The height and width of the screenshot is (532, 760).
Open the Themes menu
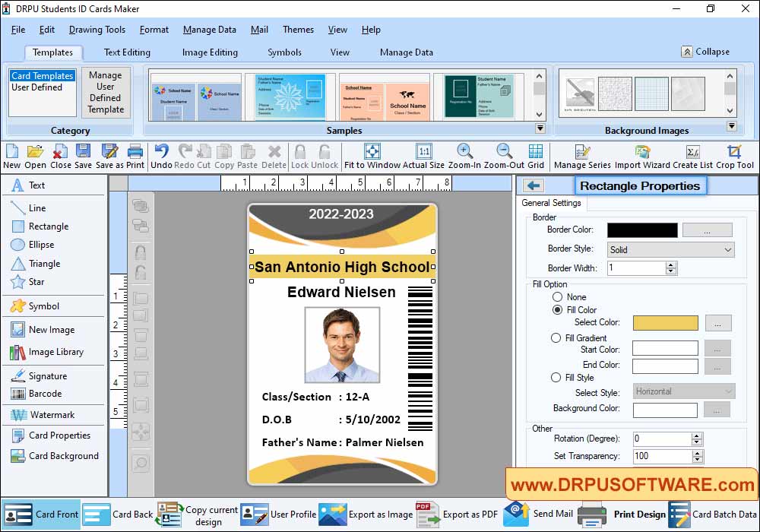tap(298, 30)
